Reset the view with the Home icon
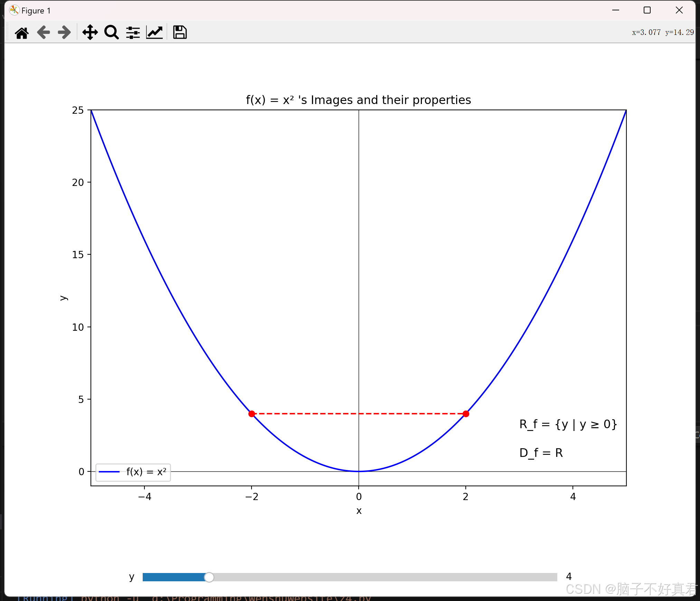 (22, 32)
